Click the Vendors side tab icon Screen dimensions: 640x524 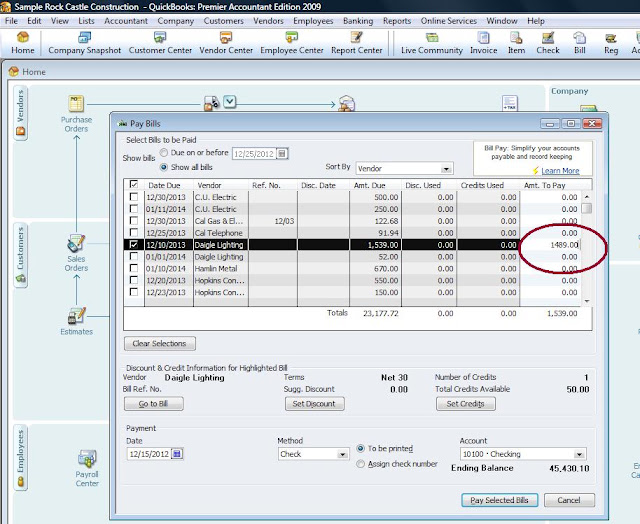pos(20,113)
